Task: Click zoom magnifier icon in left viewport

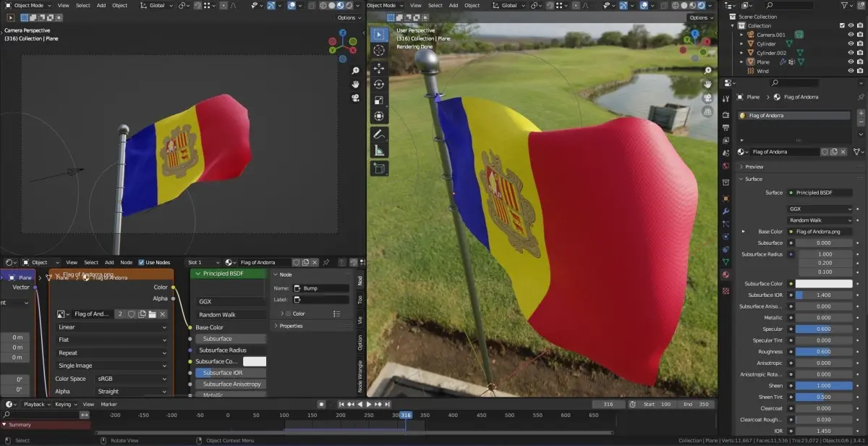Action: (356, 71)
